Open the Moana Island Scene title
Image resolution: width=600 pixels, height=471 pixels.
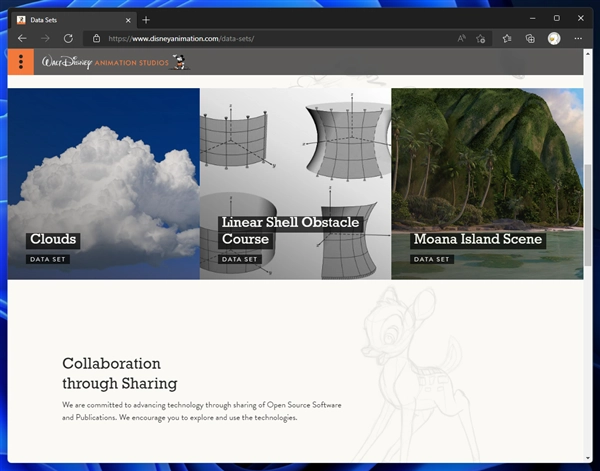(x=478, y=239)
